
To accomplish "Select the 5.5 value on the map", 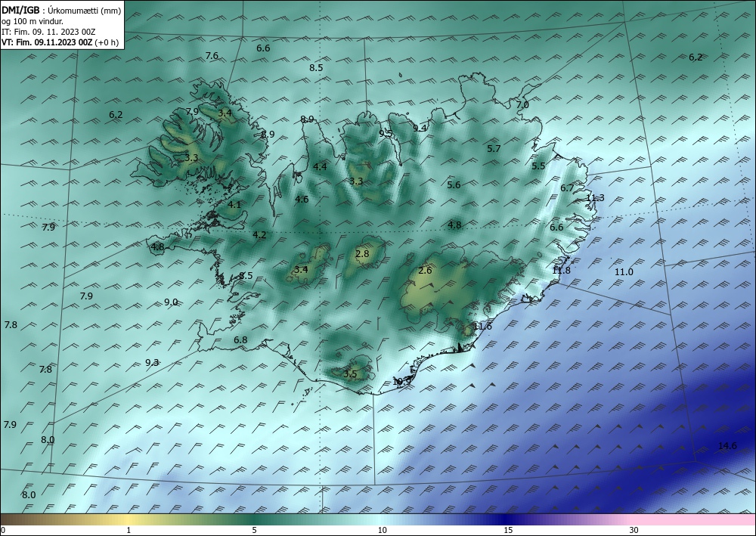I will [x=538, y=166].
